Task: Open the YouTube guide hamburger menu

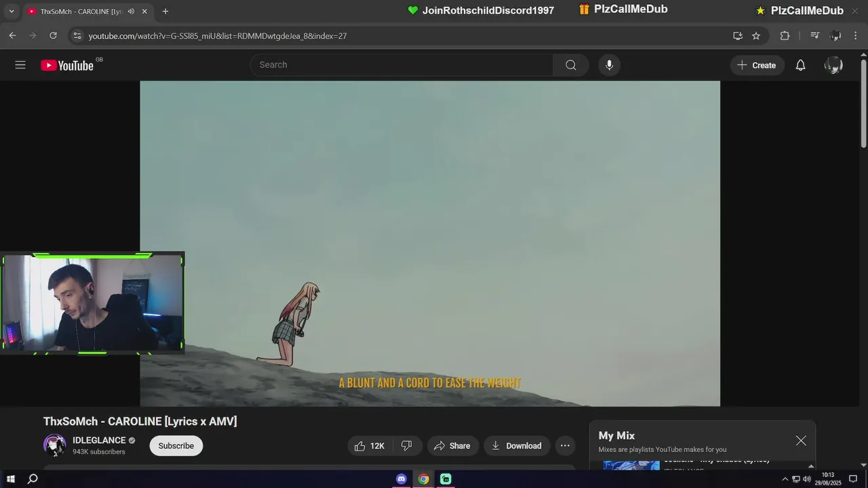Action: (x=20, y=65)
